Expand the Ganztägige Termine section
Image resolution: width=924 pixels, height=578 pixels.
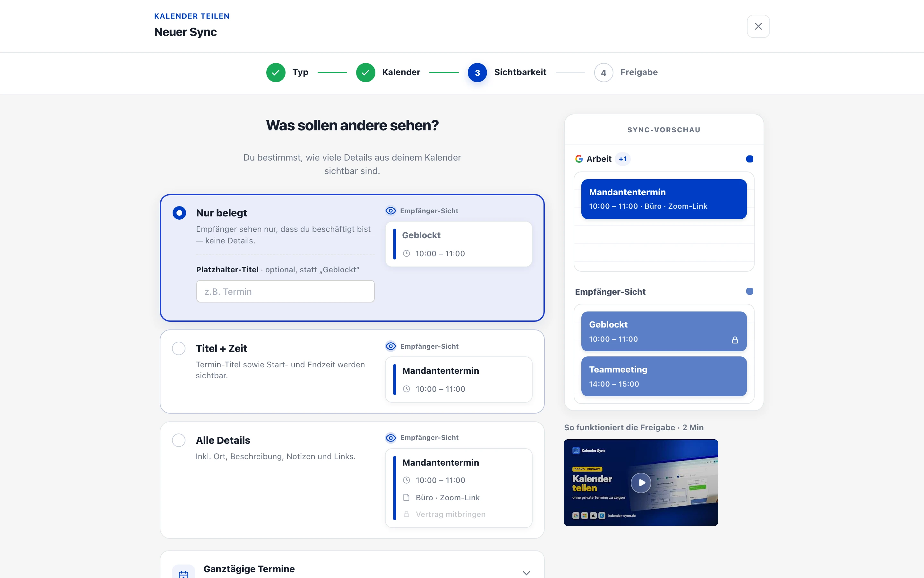pos(526,573)
